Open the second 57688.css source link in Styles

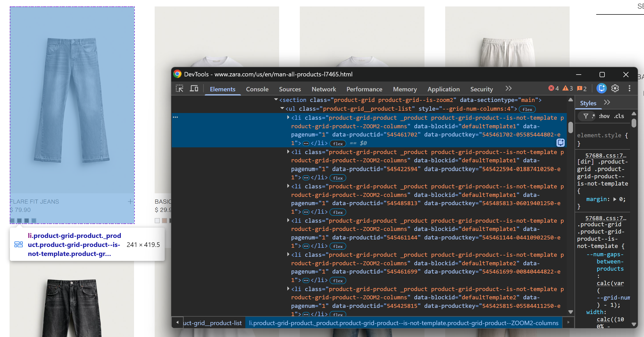click(x=606, y=218)
